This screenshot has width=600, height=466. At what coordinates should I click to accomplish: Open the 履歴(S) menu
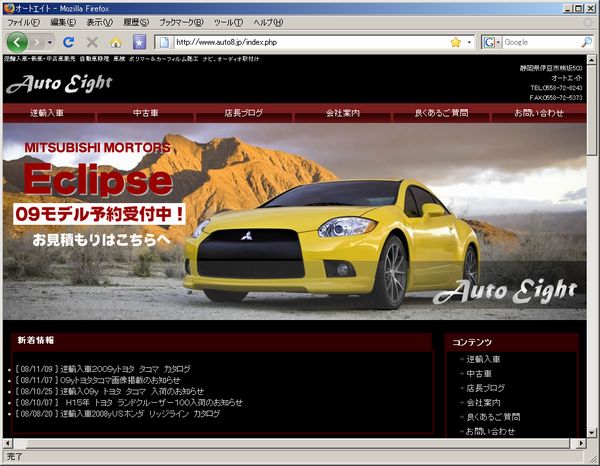[136, 22]
